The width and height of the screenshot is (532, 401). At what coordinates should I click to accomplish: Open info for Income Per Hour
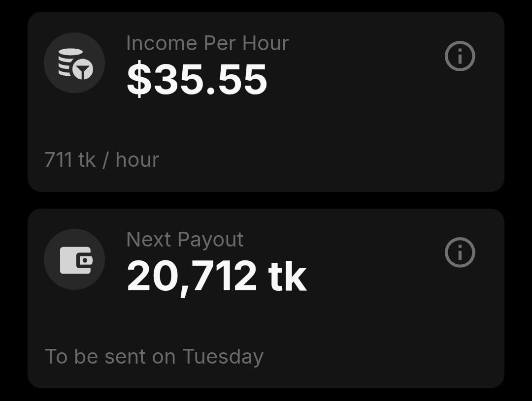pyautogui.click(x=460, y=56)
